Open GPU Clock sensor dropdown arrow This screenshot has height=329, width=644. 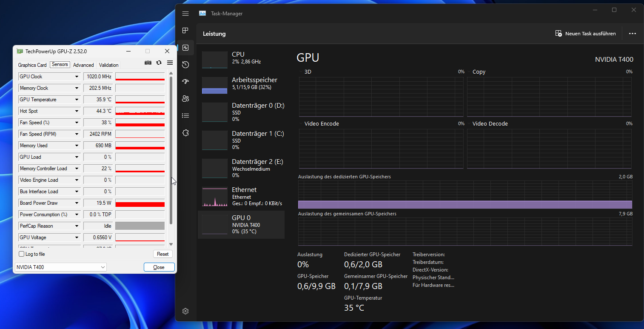(77, 77)
